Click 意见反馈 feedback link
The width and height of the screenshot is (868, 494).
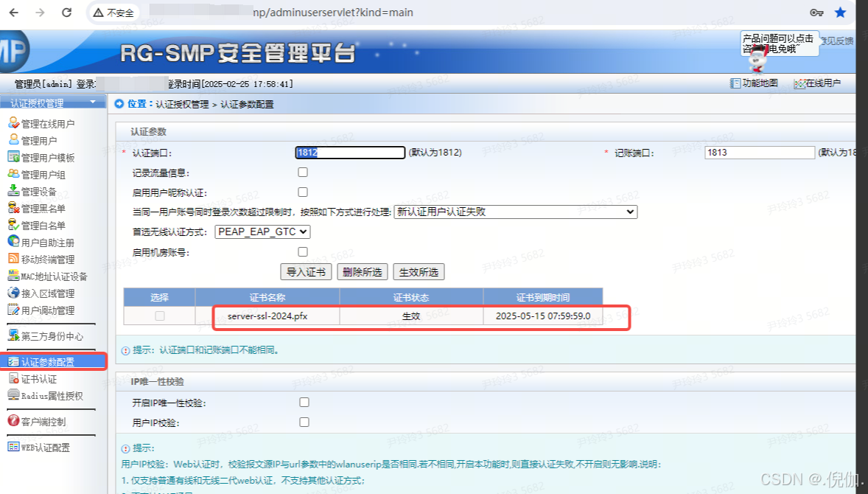(837, 41)
